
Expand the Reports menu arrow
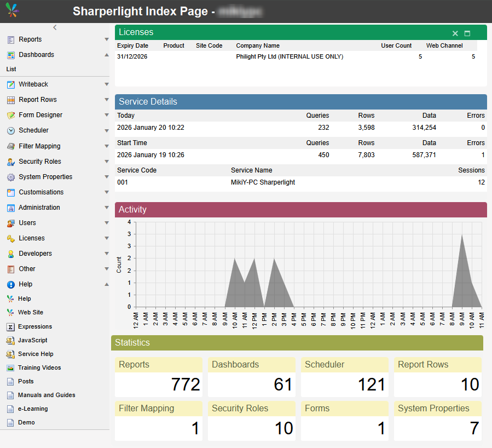pyautogui.click(x=107, y=39)
